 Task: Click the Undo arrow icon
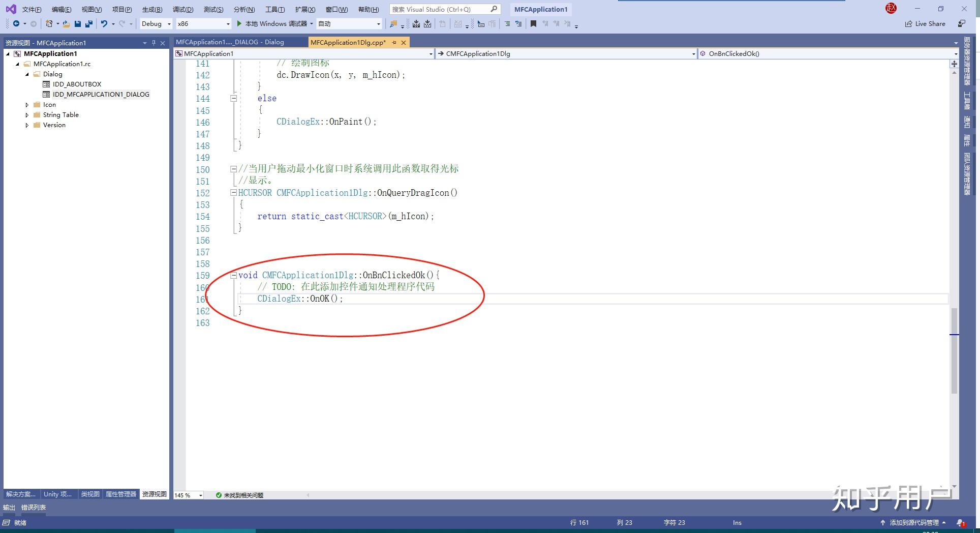click(x=104, y=23)
